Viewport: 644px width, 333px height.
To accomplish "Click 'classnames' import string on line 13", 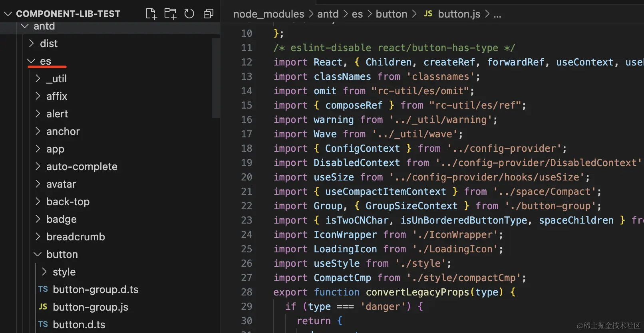I will click(x=441, y=77).
